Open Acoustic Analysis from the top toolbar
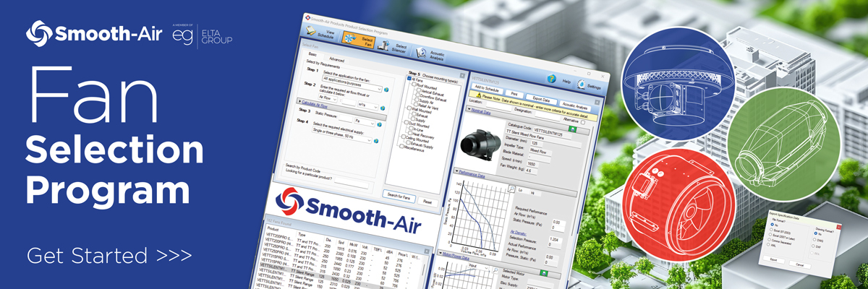Viewport: 868px width, 289px height. click(432, 55)
